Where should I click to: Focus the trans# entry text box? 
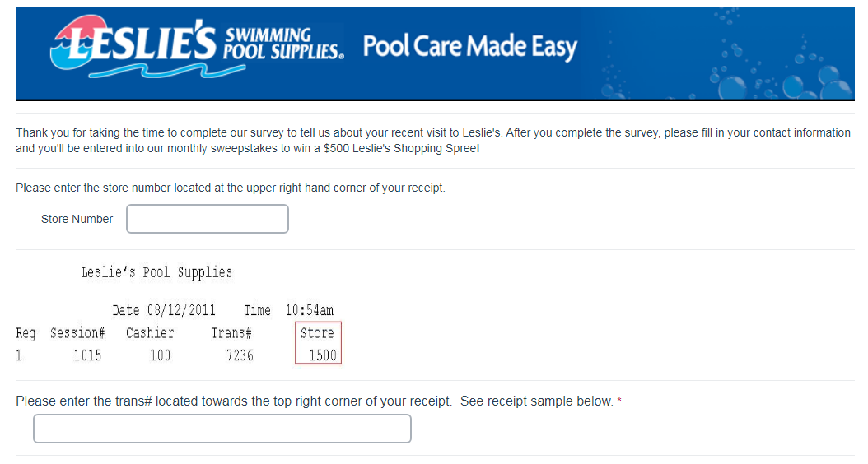pyautogui.click(x=222, y=429)
